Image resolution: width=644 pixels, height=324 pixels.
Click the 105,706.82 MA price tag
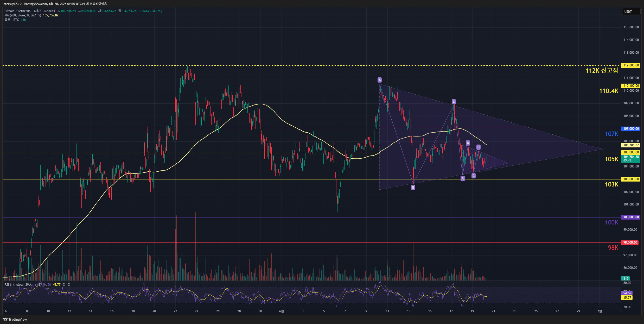[x=631, y=145]
